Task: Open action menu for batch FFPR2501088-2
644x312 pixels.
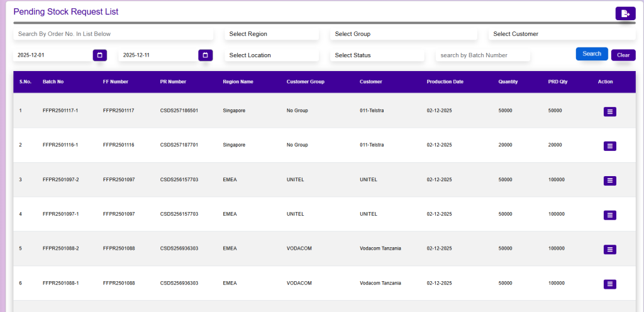Action: pos(609,249)
